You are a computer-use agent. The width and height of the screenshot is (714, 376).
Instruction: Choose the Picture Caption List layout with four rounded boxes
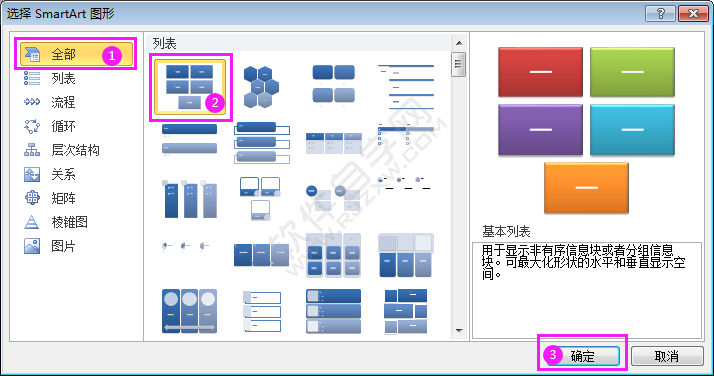334,86
